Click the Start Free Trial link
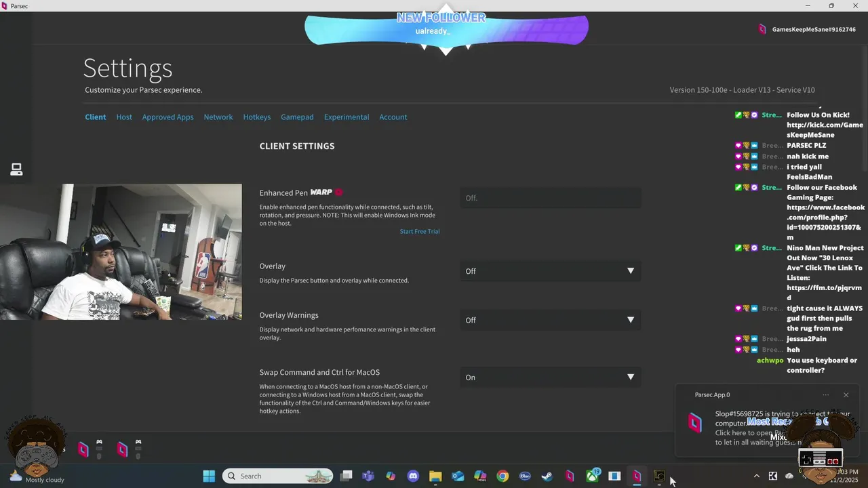868x488 pixels. (420, 232)
